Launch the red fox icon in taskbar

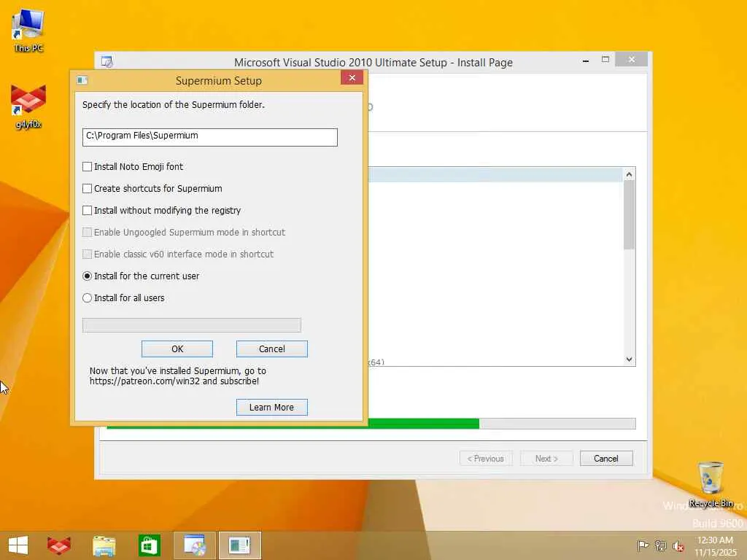pyautogui.click(x=59, y=545)
